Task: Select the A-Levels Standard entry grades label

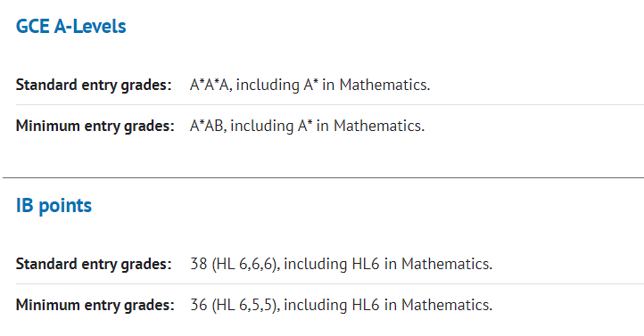Action: [94, 85]
